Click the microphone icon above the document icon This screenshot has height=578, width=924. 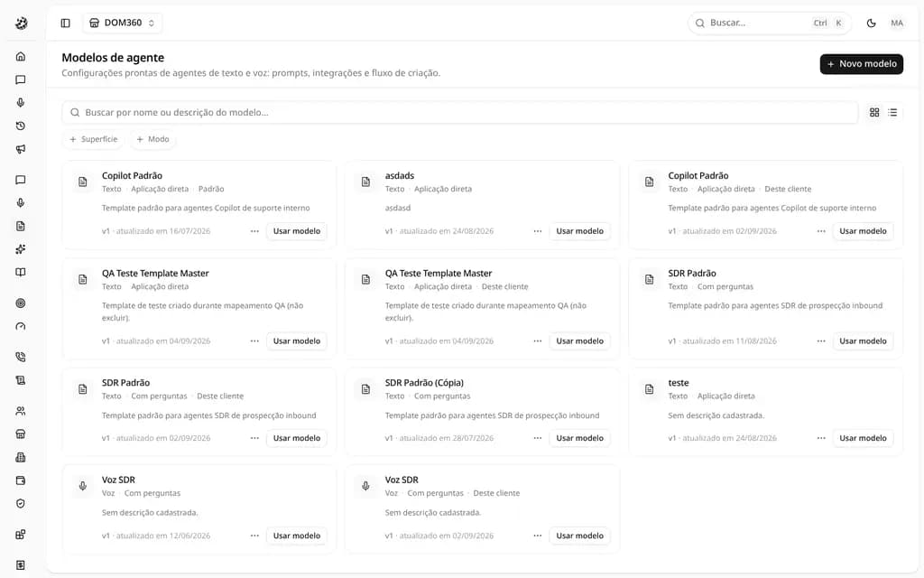tap(21, 203)
